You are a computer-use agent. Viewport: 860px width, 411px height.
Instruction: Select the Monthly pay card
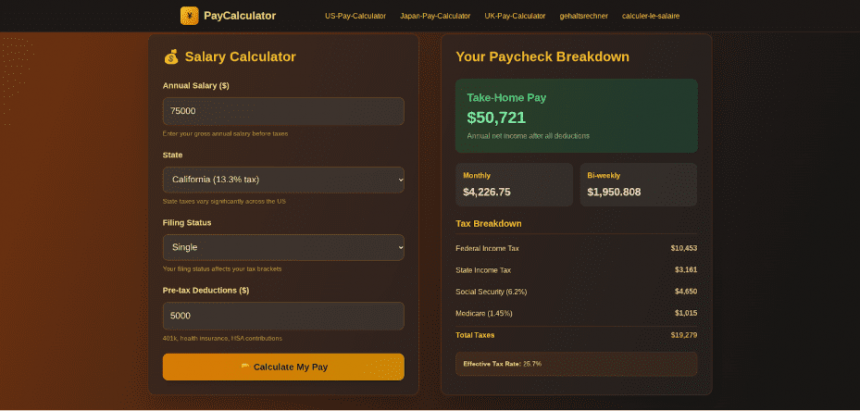pyautogui.click(x=514, y=185)
